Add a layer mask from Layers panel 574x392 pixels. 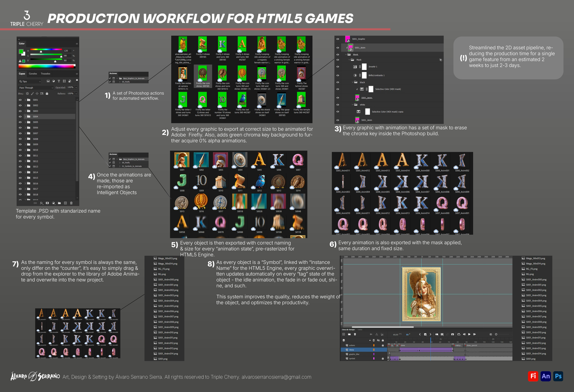[47, 203]
